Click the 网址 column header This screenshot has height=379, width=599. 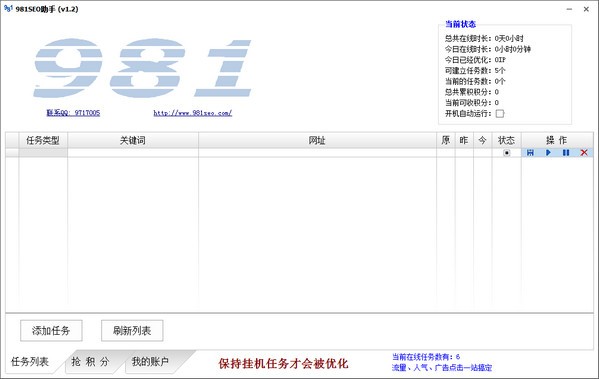pos(317,140)
